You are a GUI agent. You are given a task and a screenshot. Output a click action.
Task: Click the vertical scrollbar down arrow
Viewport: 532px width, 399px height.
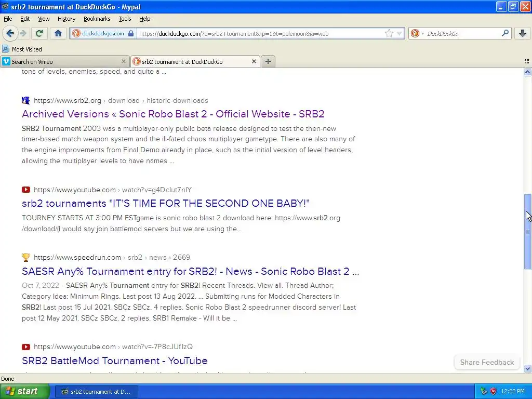click(527, 368)
